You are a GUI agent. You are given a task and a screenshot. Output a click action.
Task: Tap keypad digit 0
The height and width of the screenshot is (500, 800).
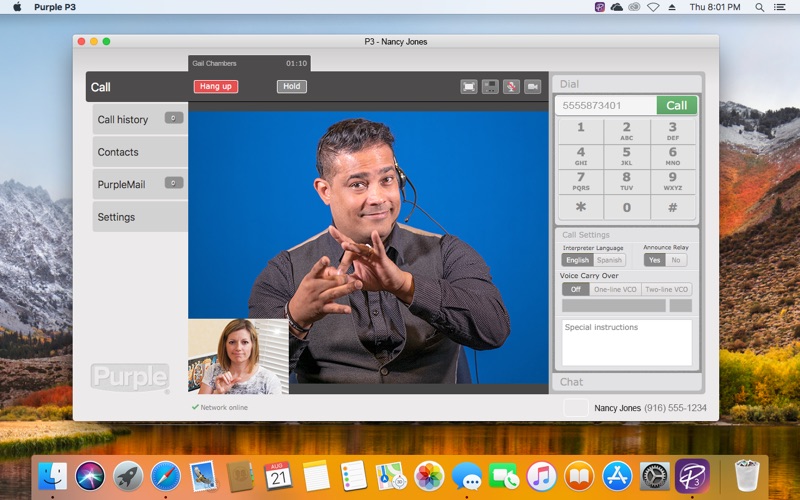(627, 207)
